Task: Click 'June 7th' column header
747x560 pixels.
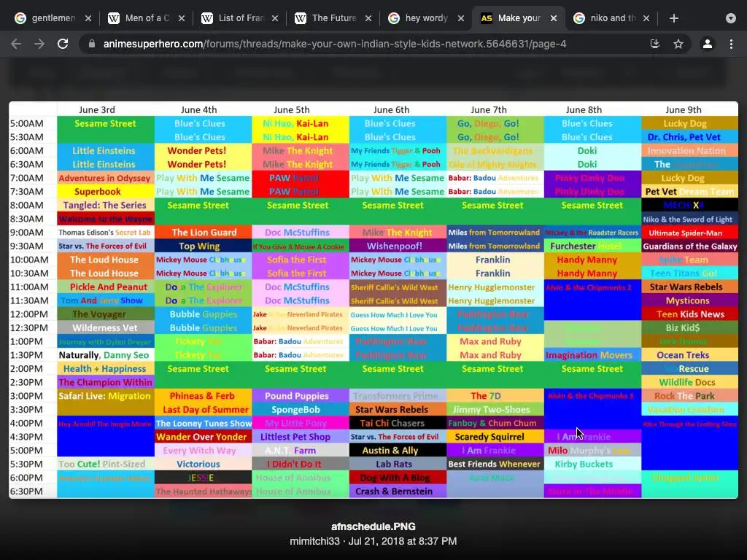Action: click(489, 109)
